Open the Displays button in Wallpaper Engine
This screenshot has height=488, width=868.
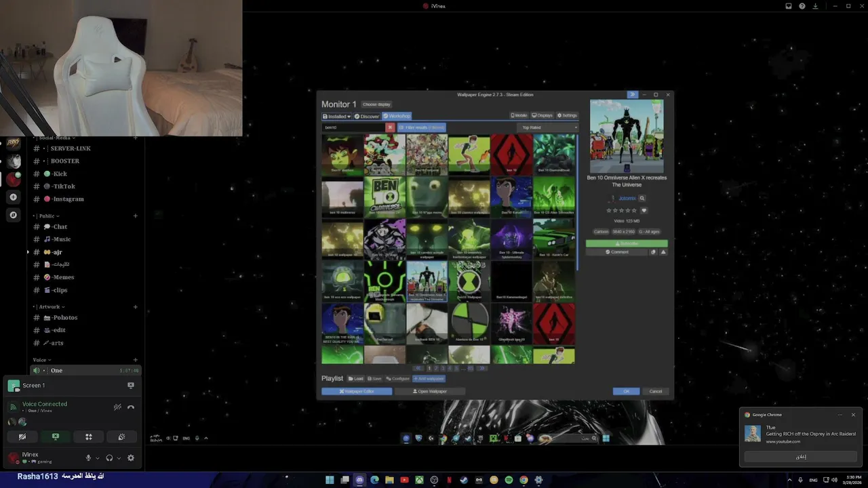coord(542,115)
